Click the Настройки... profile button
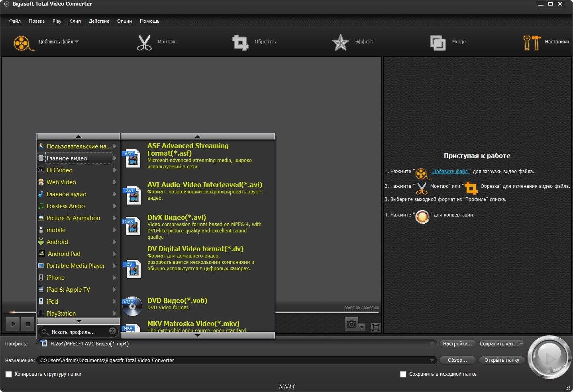 tap(457, 344)
